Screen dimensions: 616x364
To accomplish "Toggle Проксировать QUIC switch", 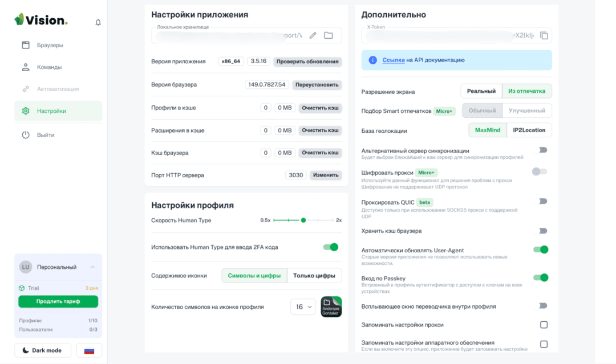I will (541, 201).
